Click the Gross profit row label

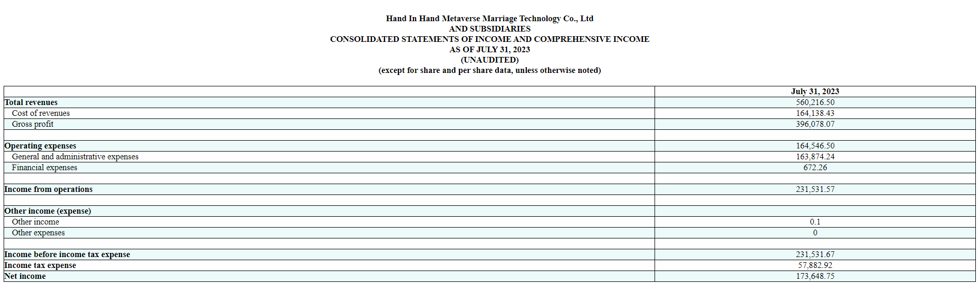click(33, 124)
